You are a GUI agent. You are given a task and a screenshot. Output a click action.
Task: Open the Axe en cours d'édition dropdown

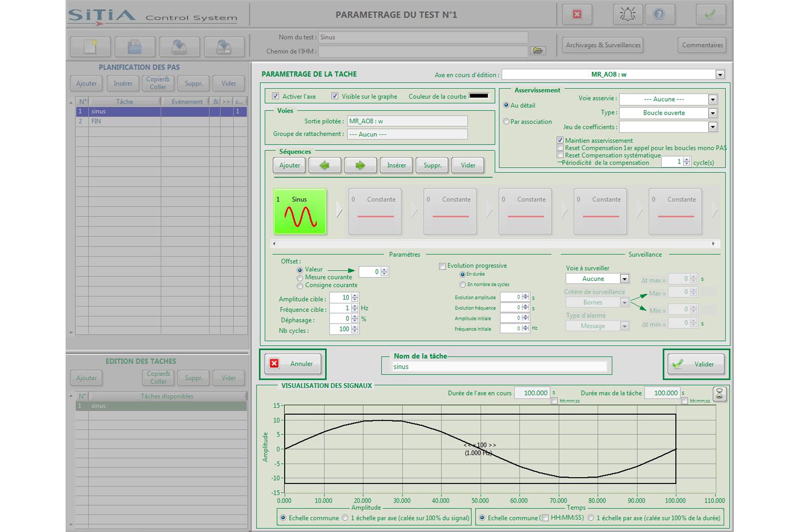coord(720,74)
